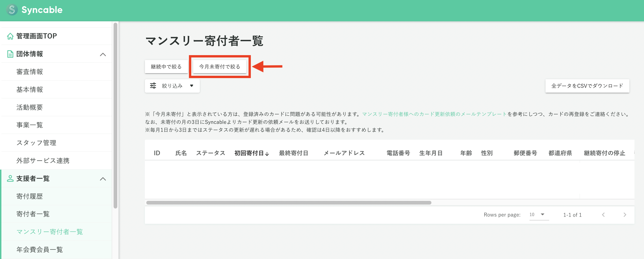Select 年会費会員一覧 in the sidebar

coord(39,250)
